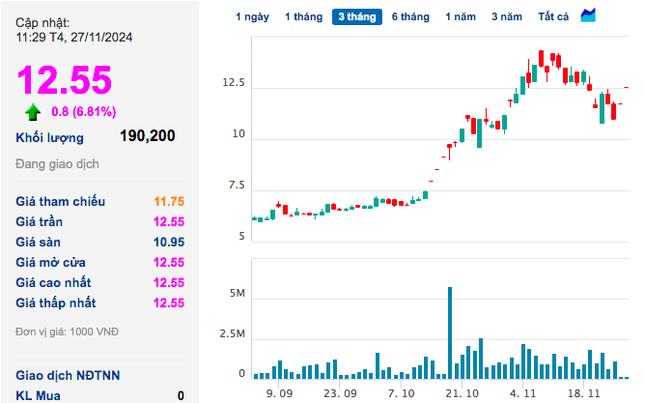Click the blue 10.95 floor price value
Viewport: 645px width, 403px height.
(x=168, y=242)
